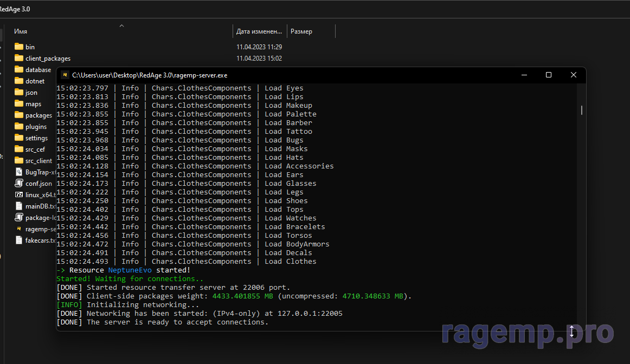Viewport: 630px width, 364px height.
Task: Click 'Started! Waiting for connections..' line
Action: coord(130,278)
